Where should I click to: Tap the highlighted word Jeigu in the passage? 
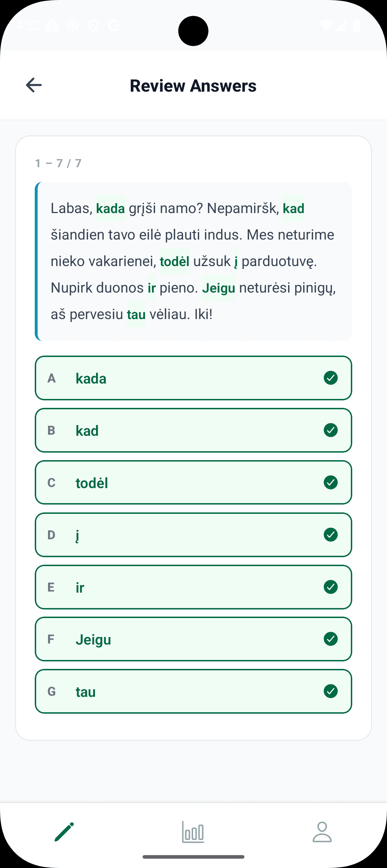[x=219, y=288]
